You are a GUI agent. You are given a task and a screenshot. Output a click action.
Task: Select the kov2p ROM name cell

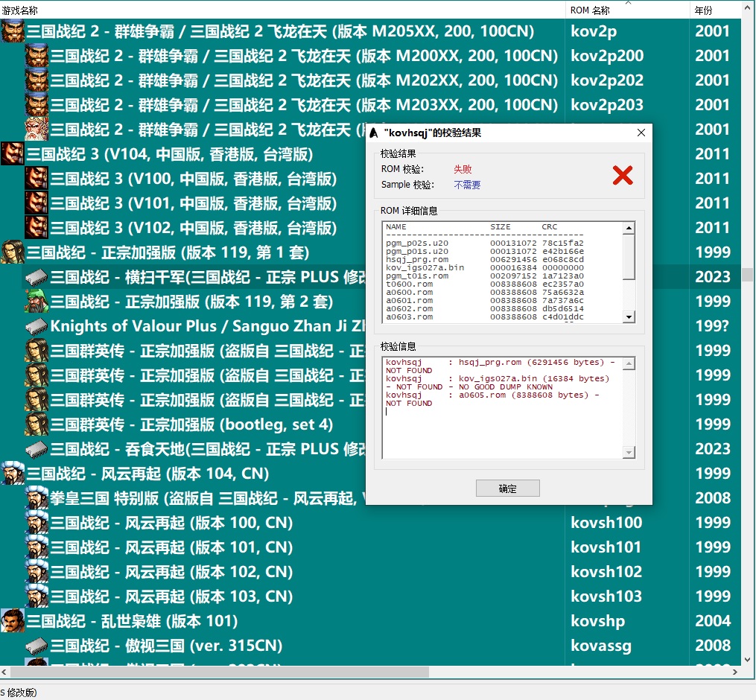click(594, 31)
